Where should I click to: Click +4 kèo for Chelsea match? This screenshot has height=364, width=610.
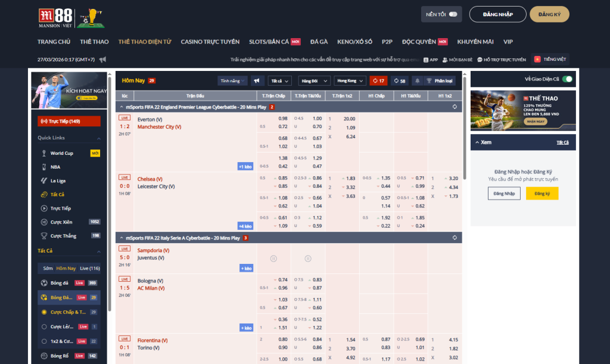tap(245, 226)
